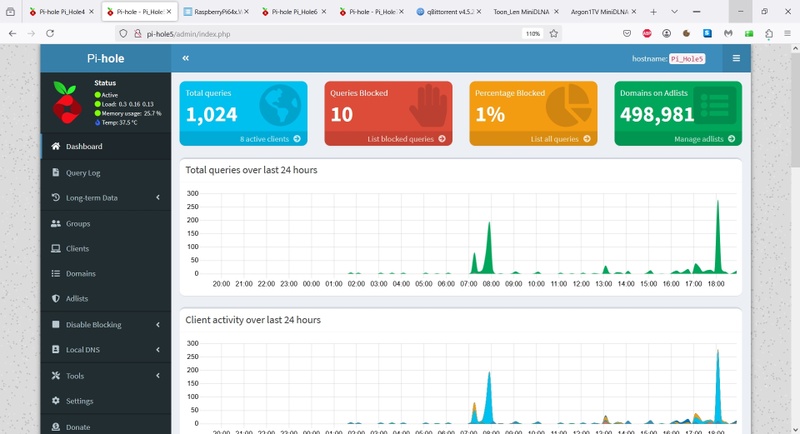The image size is (800, 434).
Task: Click the AdBlock Plus toolbar icon
Action: (x=647, y=34)
